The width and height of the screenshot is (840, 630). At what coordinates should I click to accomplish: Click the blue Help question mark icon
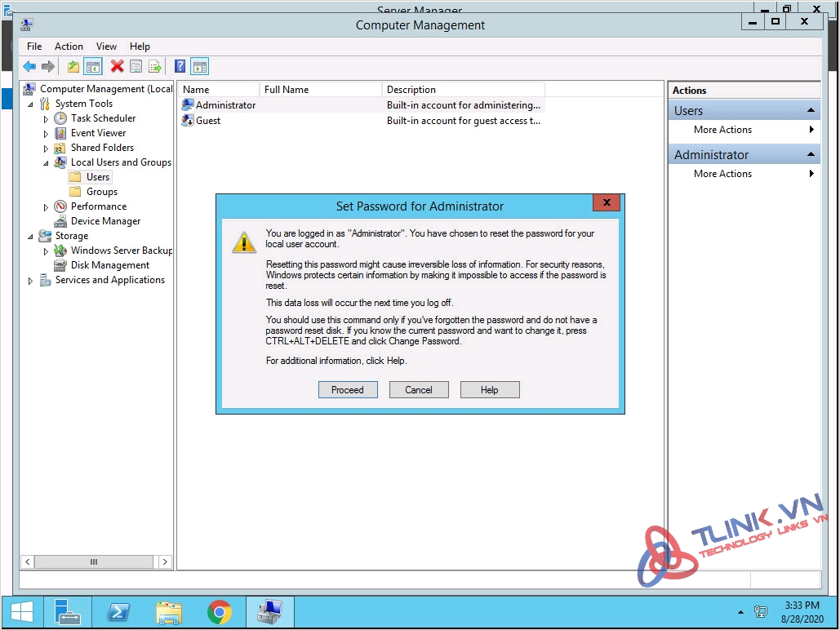[180, 67]
